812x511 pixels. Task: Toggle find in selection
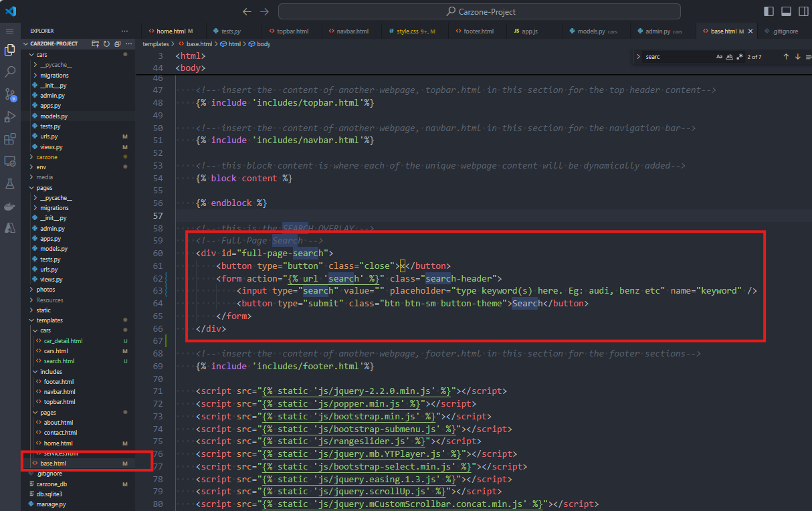click(809, 57)
